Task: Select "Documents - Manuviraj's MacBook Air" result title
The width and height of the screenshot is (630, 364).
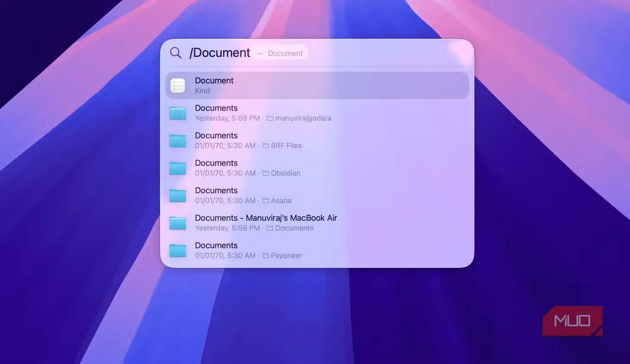Action: pos(266,218)
